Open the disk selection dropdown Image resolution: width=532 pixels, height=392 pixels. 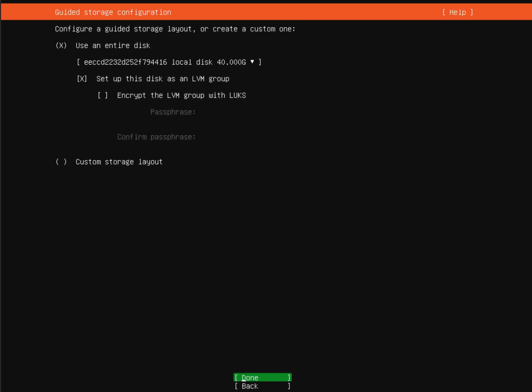pyautogui.click(x=169, y=62)
